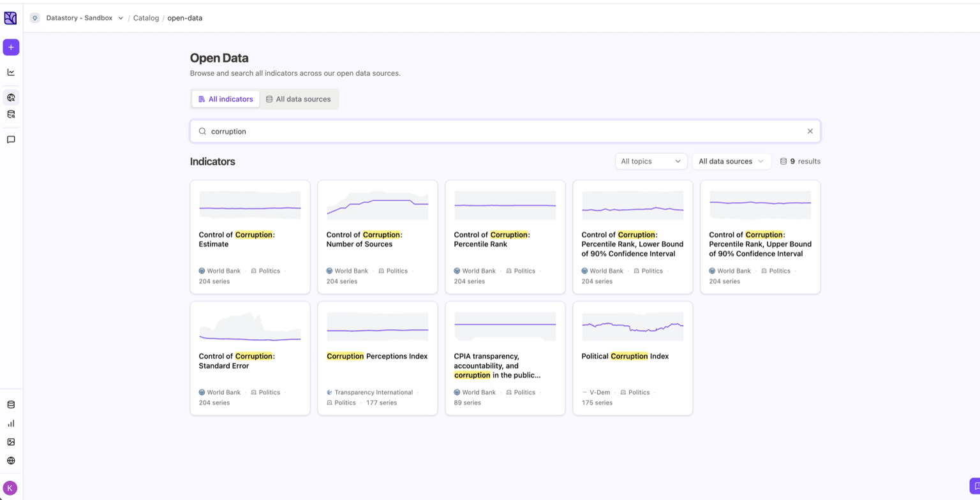Go to Catalog in the breadcrumb
Image resolution: width=980 pixels, height=500 pixels.
(146, 18)
